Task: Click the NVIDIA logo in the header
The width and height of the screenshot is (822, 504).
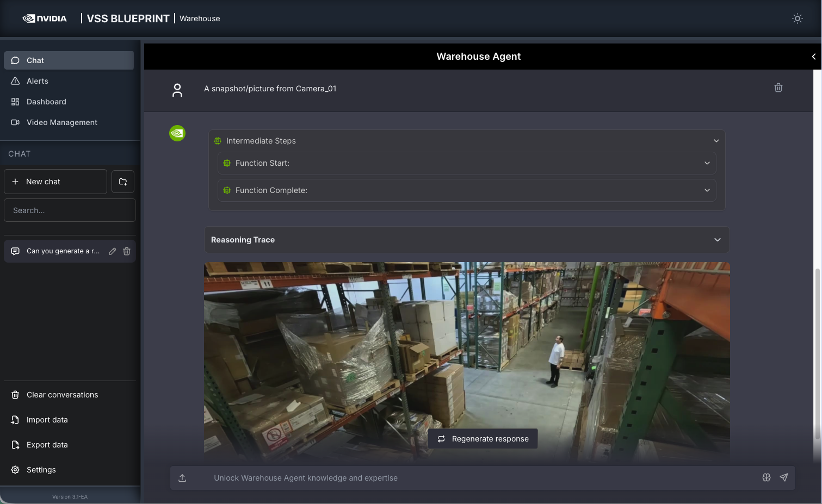Action: coord(45,18)
